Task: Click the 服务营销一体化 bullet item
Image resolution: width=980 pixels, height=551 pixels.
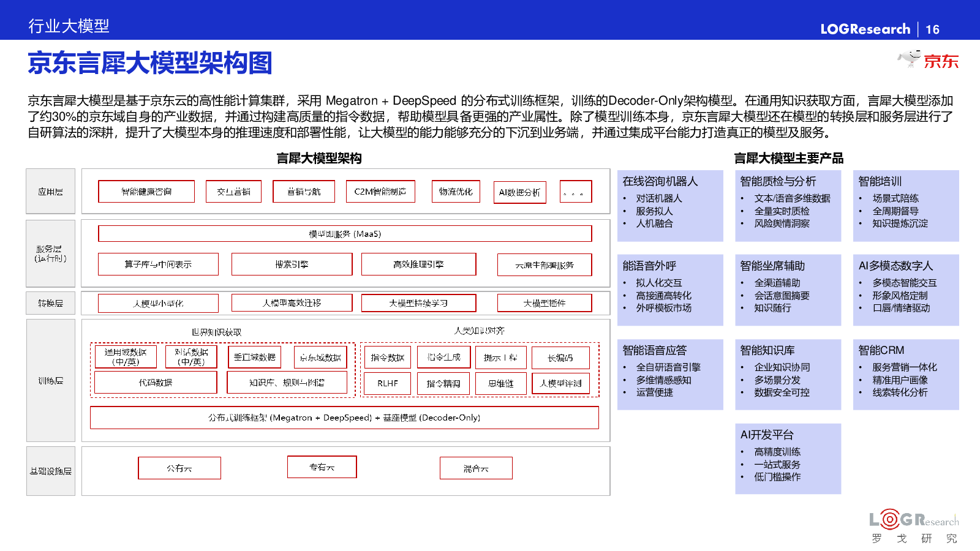Action: (x=905, y=367)
